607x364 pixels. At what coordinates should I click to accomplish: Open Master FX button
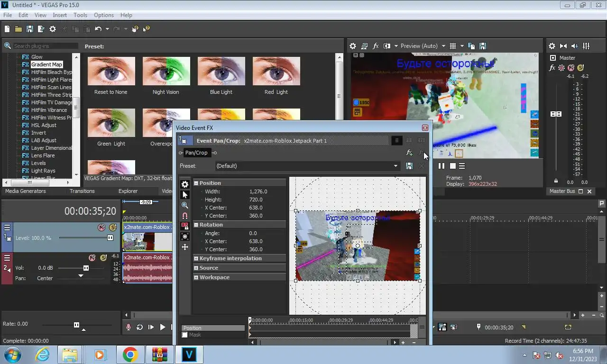pos(552,68)
